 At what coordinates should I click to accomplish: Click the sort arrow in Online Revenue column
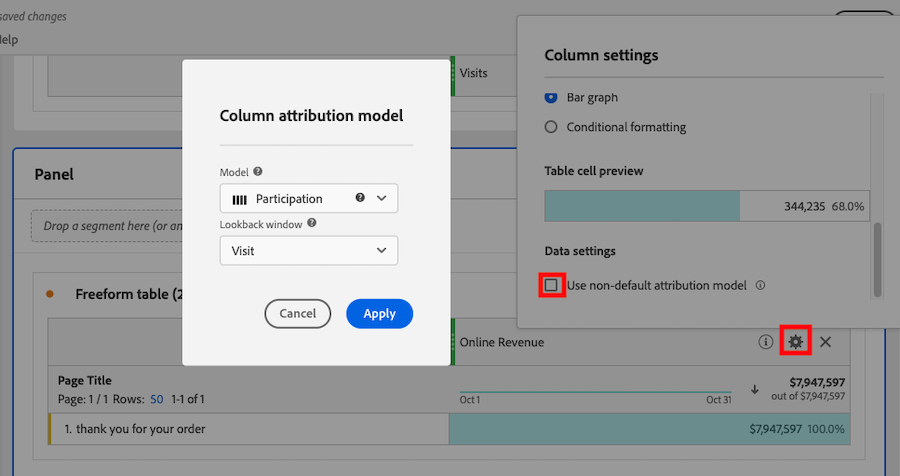click(x=755, y=390)
